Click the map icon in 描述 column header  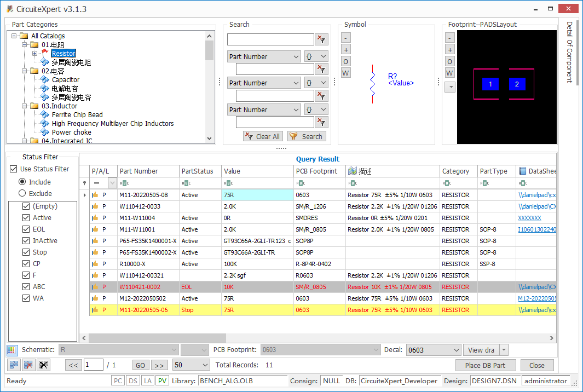pos(352,171)
